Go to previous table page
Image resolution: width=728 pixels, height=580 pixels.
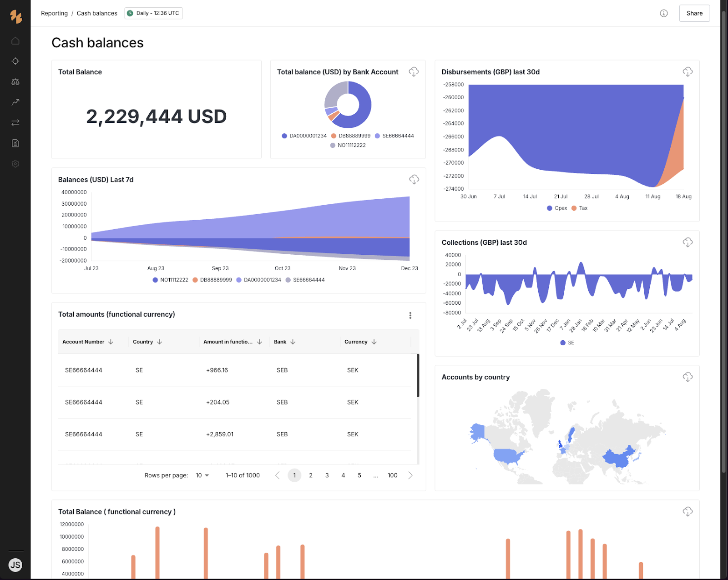point(278,475)
